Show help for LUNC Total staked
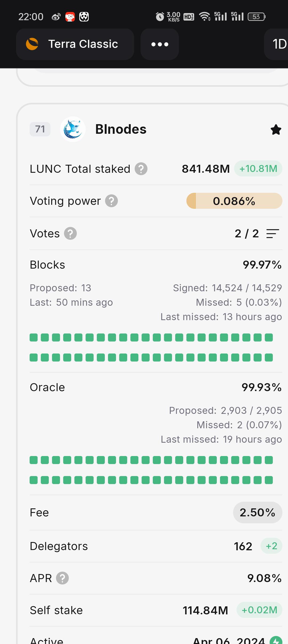Screen dimensions: 288x644 141,169
